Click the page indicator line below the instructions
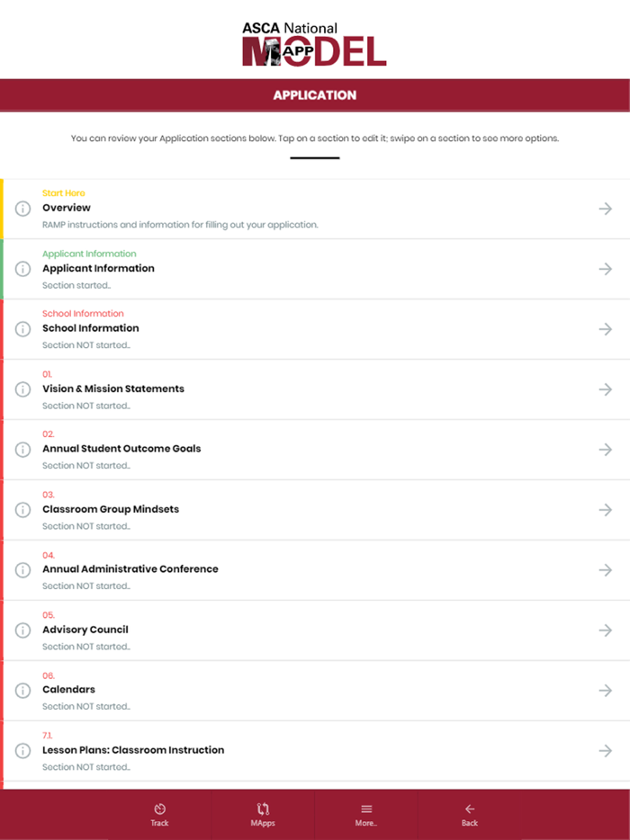 coord(314,155)
